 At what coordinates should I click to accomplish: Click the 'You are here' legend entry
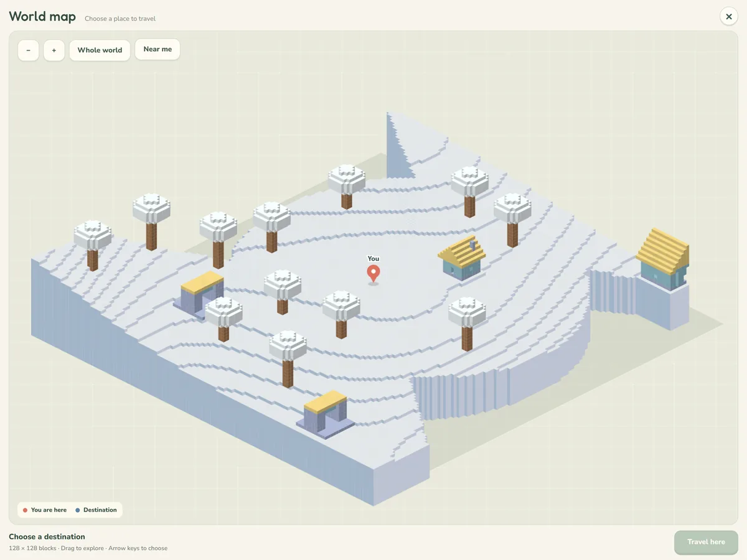tap(44, 510)
